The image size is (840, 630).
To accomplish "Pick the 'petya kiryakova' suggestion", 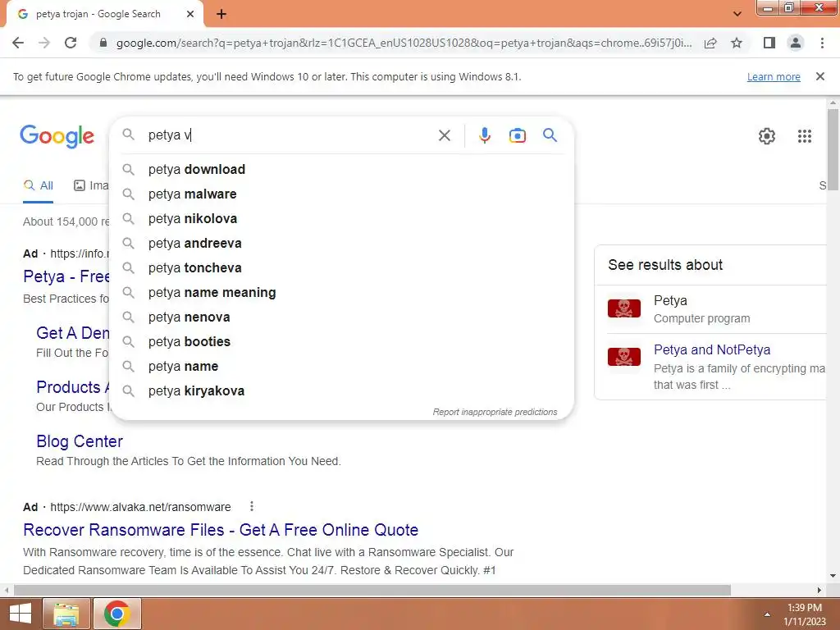I will pyautogui.click(x=341, y=391).
